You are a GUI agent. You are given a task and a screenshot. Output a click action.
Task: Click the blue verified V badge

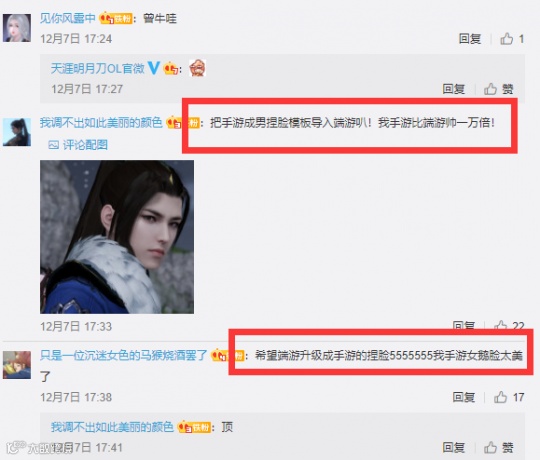pos(153,68)
